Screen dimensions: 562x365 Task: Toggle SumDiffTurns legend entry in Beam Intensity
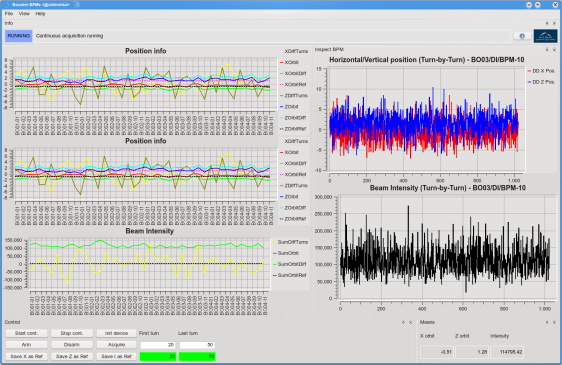pyautogui.click(x=290, y=242)
